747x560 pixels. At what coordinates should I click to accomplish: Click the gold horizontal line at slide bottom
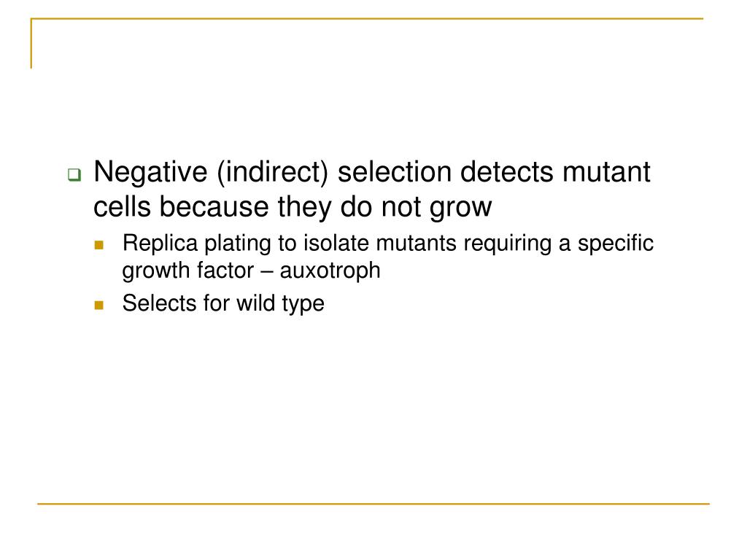click(x=373, y=503)
